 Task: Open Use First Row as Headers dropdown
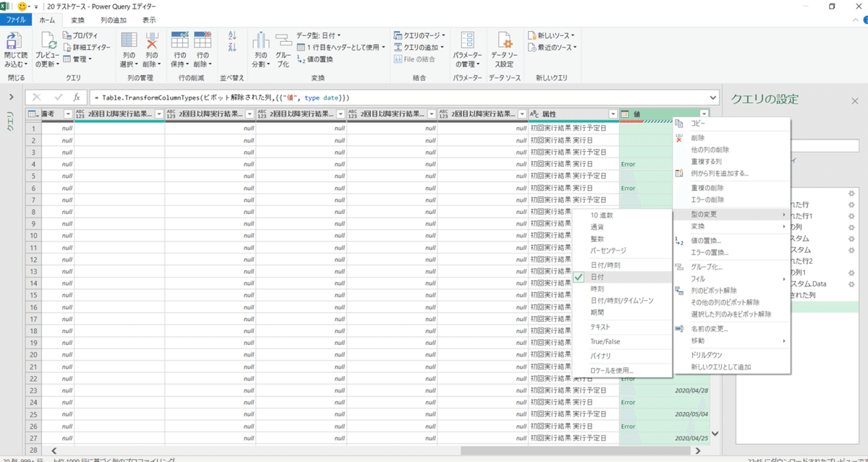(341, 47)
